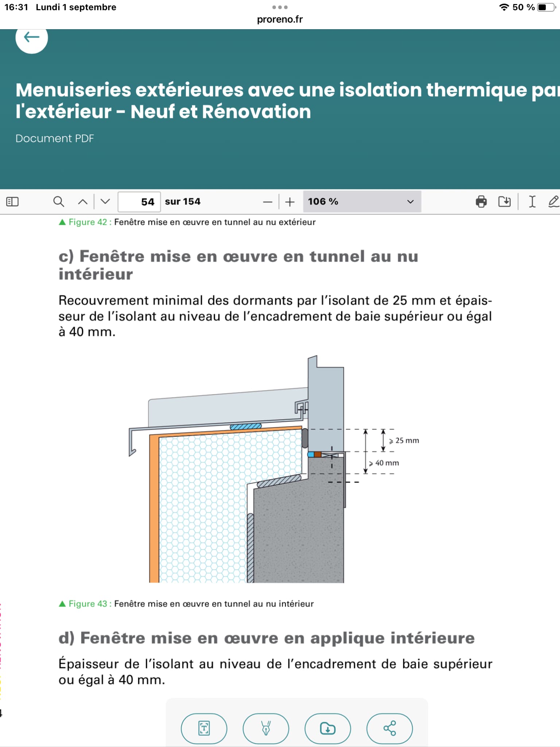Share the document via share button

pyautogui.click(x=389, y=728)
